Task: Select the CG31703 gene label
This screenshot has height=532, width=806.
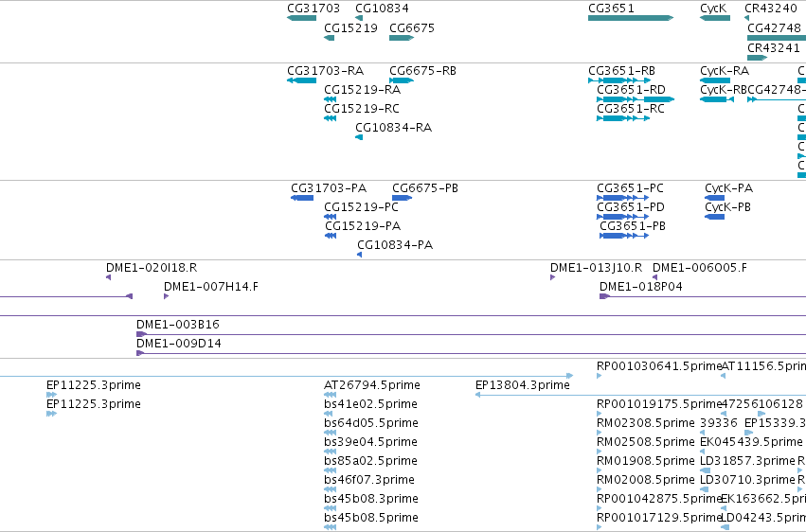Action: 313,9
